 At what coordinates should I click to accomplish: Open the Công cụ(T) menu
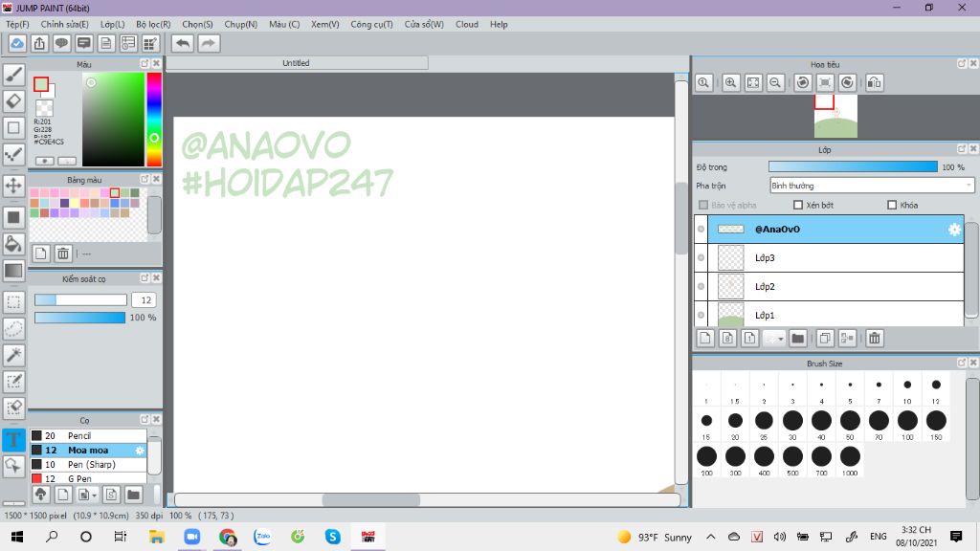coord(371,24)
